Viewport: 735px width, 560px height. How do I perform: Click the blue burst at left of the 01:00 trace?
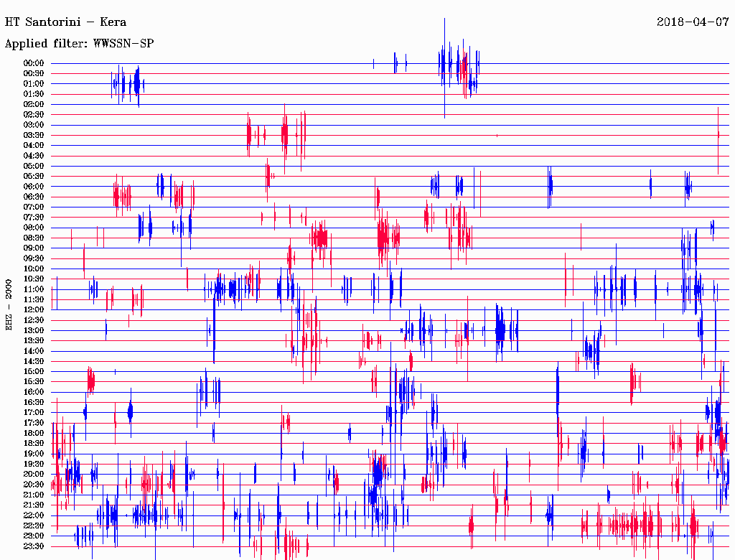(x=128, y=84)
